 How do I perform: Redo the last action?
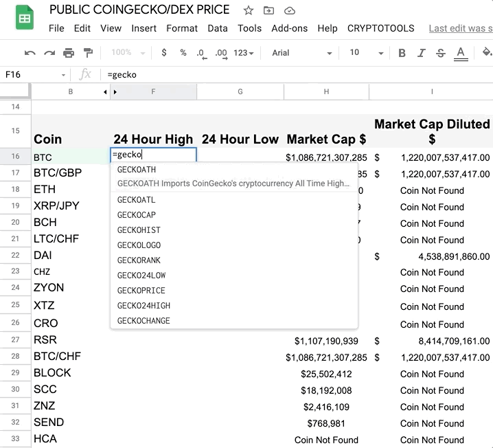(49, 53)
